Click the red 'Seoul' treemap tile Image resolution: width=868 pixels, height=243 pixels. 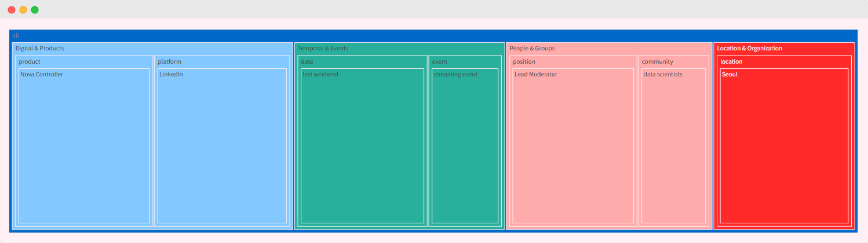(785, 146)
